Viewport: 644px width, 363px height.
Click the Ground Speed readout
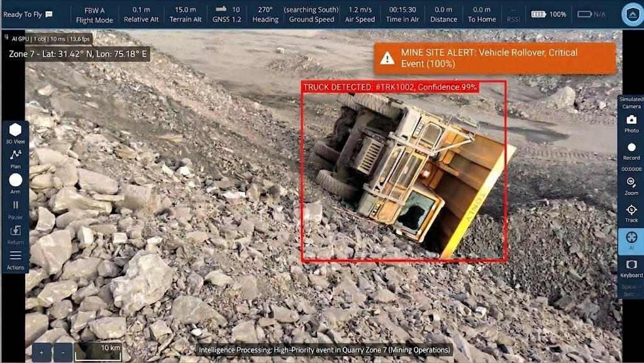point(311,14)
